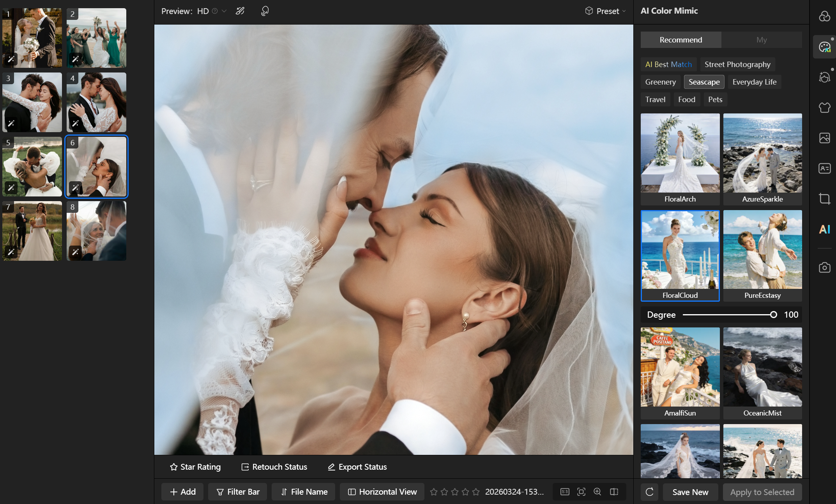The image size is (836, 504).
Task: Click the brush eraser icon beside Preview
Action: [240, 11]
